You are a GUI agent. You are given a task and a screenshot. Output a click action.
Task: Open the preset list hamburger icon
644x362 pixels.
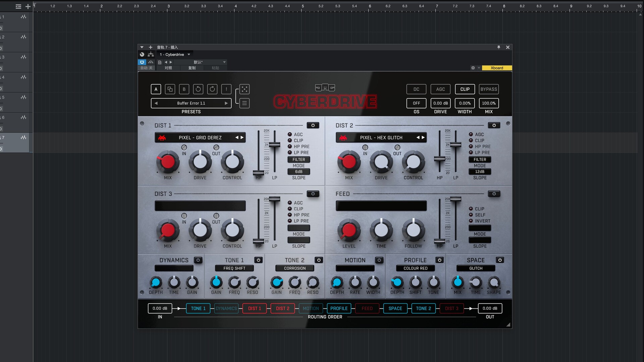245,103
